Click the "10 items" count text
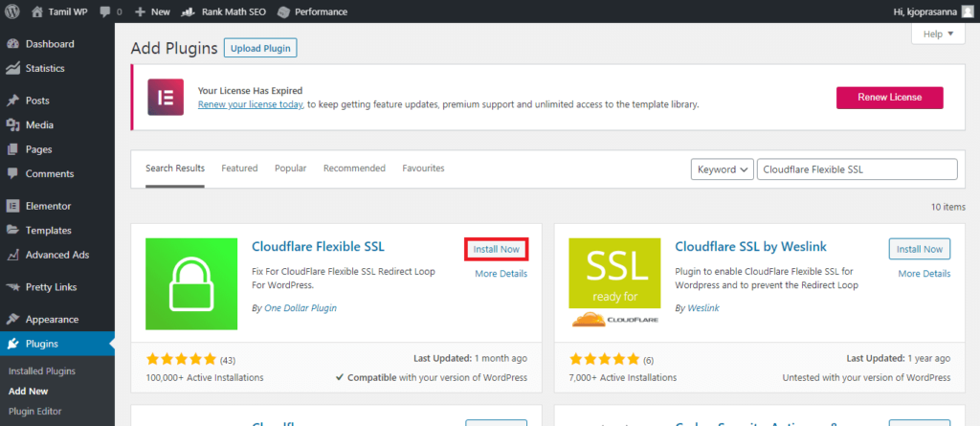The width and height of the screenshot is (980, 426). point(947,207)
